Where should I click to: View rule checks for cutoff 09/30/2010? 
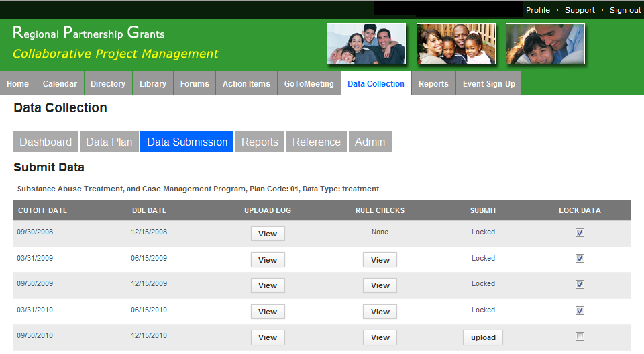[x=380, y=337]
